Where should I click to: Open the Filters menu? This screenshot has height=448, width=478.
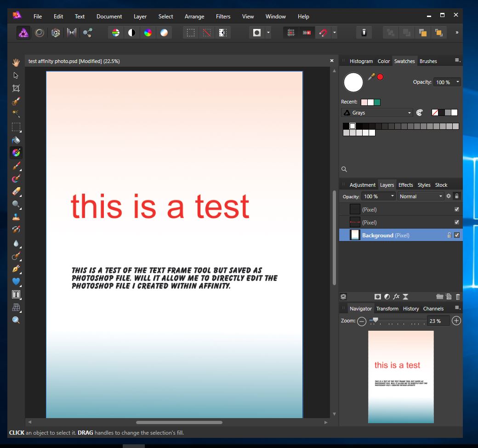coord(223,17)
